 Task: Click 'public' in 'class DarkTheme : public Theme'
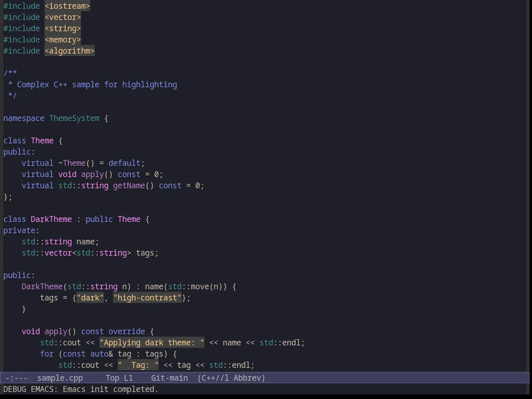click(99, 219)
